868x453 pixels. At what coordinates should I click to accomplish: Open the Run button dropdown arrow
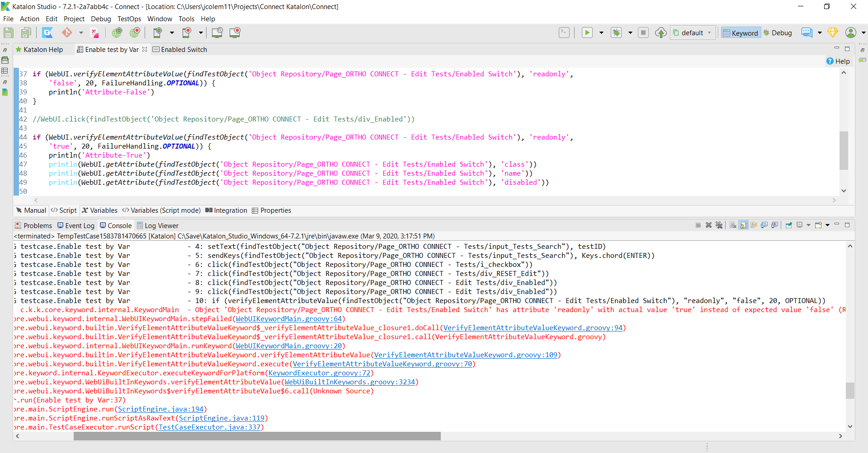tap(601, 33)
